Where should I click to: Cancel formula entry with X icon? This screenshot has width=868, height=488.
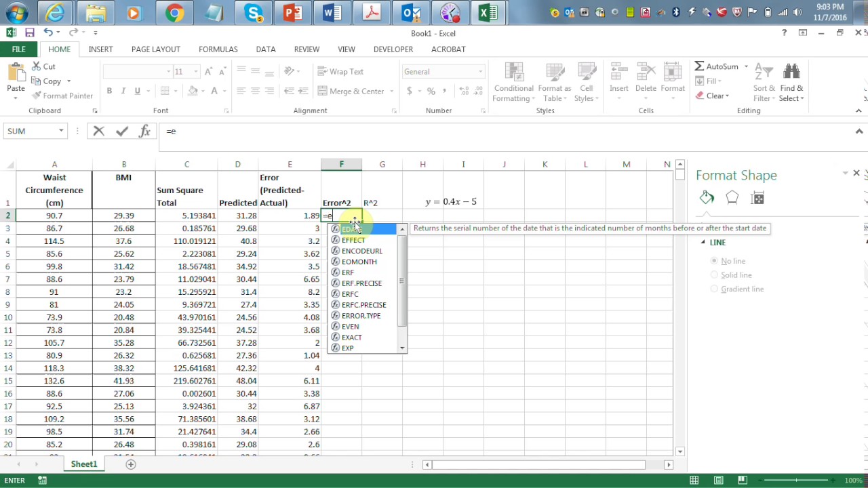tap(99, 131)
